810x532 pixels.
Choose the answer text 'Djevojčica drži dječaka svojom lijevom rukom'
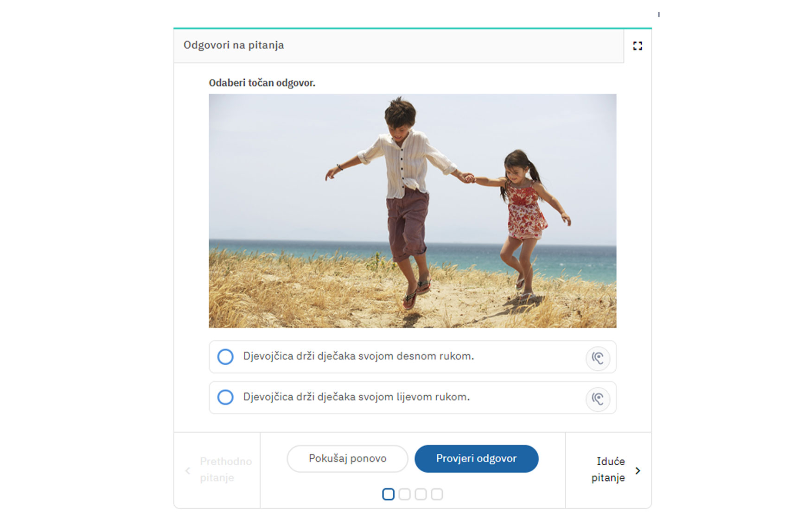point(357,397)
